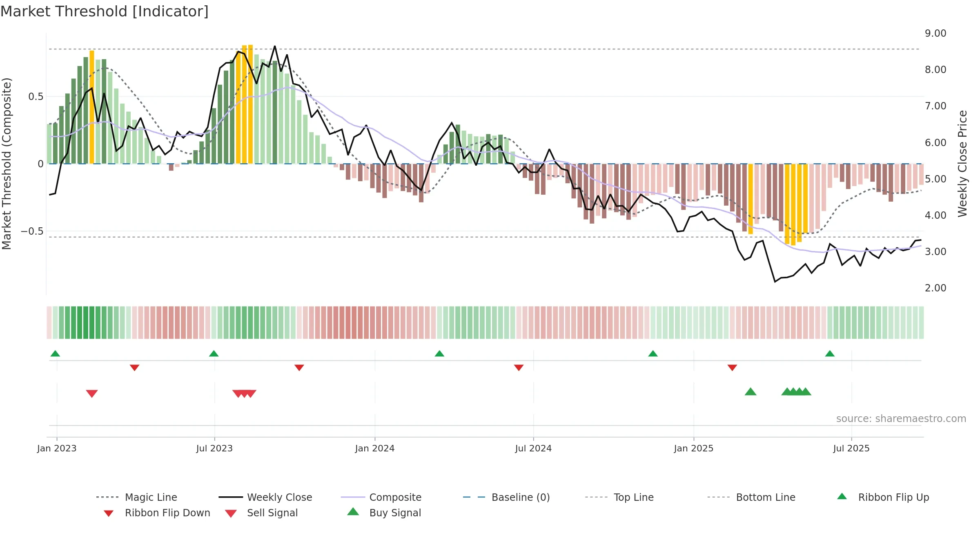This screenshot has width=980, height=551.
Task: Click the 5.00 price axis label
Action: (x=935, y=179)
